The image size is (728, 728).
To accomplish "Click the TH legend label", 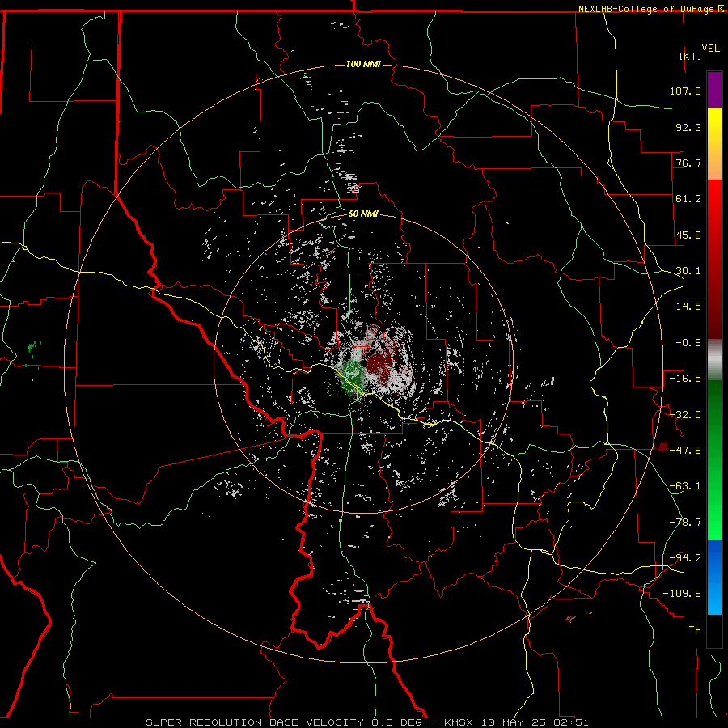I will 695,629.
